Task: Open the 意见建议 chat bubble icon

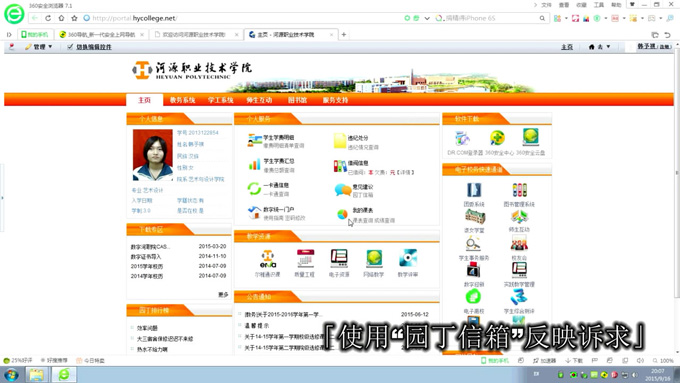Action: coord(343,190)
